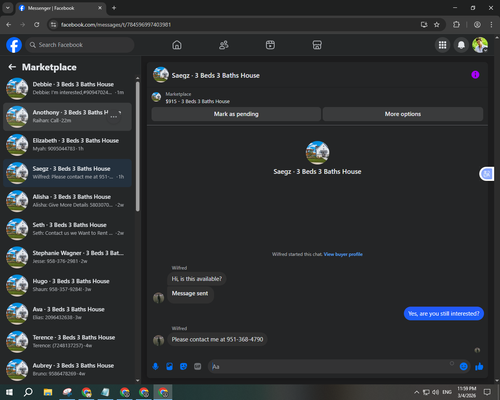Open the Reels video icon
This screenshot has width=500, height=400.
(x=270, y=45)
